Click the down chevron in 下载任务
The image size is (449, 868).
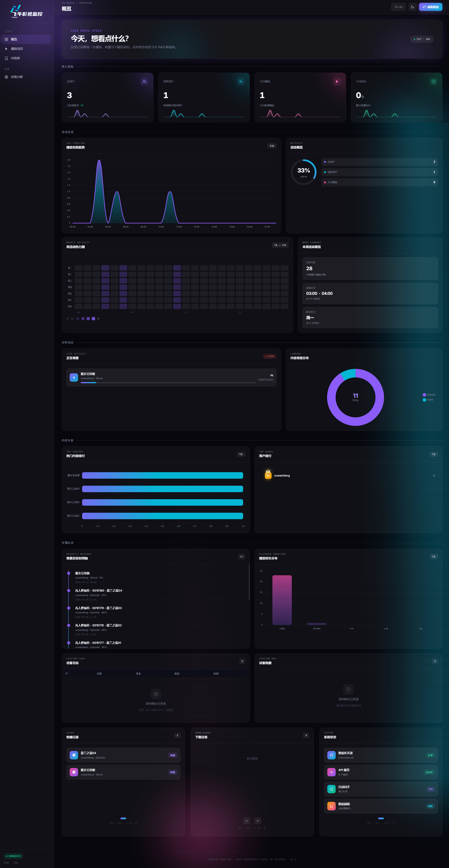(x=258, y=821)
